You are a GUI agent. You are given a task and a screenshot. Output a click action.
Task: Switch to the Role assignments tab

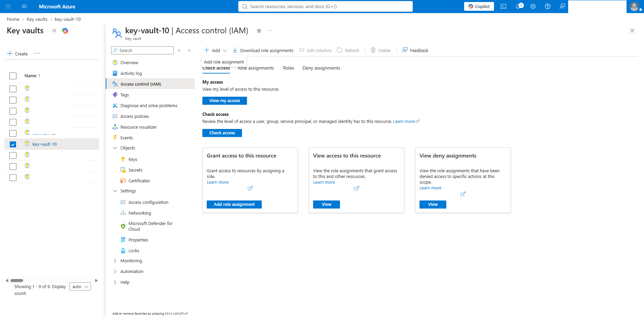(256, 68)
